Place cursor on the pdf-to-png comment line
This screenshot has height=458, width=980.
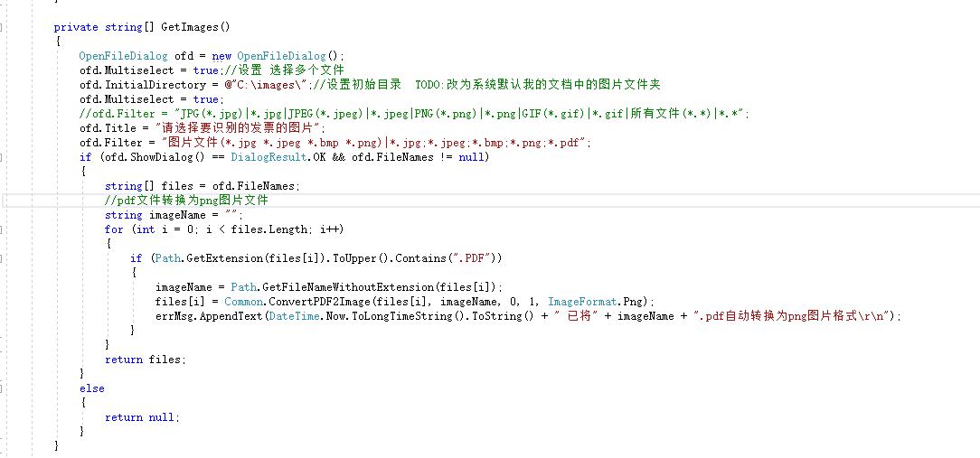point(186,201)
